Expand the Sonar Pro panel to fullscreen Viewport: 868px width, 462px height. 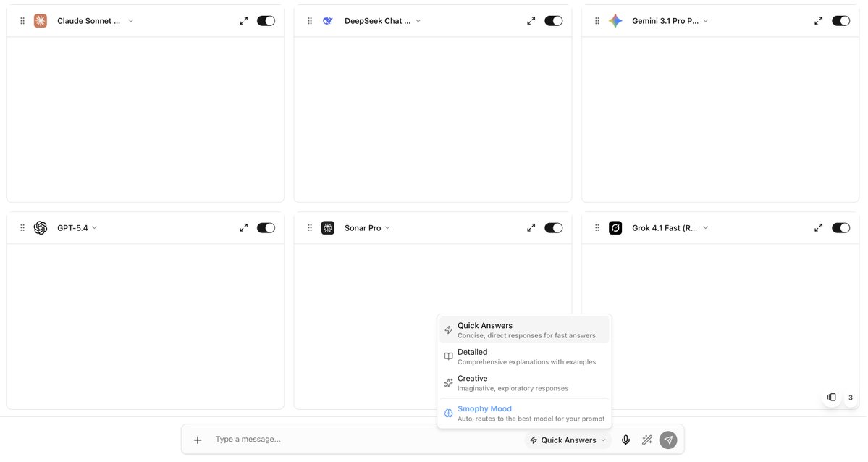point(531,227)
